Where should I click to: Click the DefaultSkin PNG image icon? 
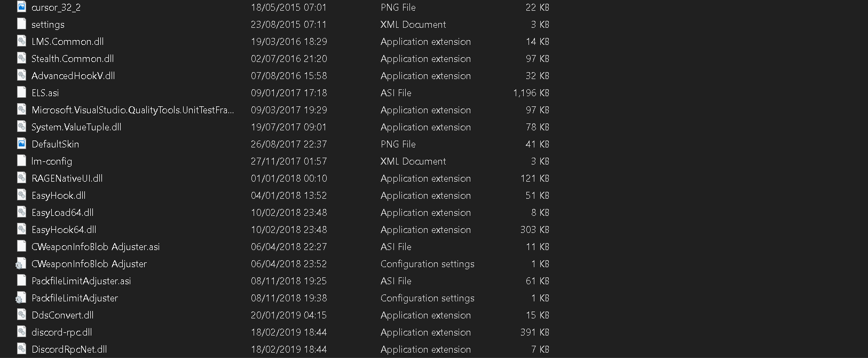pos(21,144)
